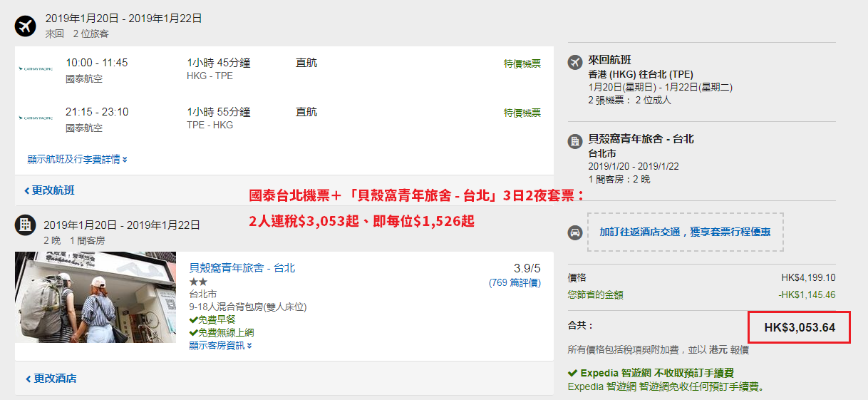This screenshot has width=868, height=400.
Task: Click the 1小時 55分鐘 flight duration
Action: 219,112
